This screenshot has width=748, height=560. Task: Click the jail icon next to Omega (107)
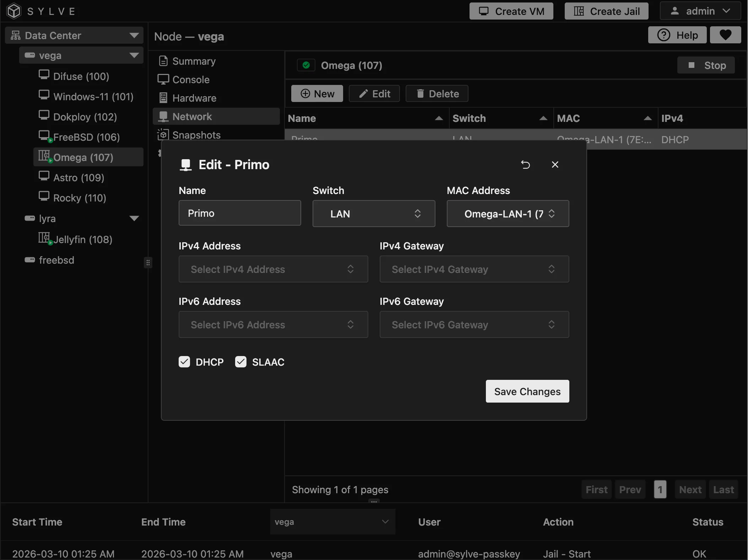click(x=44, y=157)
